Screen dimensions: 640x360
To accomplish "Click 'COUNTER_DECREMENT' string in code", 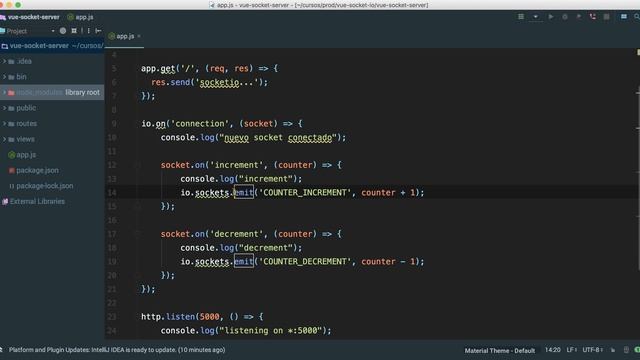I will [305, 262].
